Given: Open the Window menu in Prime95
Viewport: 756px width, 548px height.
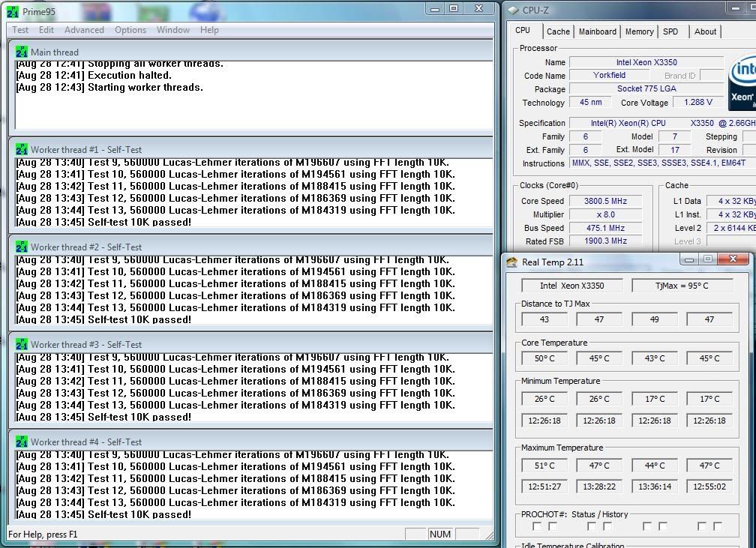Looking at the screenshot, I should click(x=173, y=30).
